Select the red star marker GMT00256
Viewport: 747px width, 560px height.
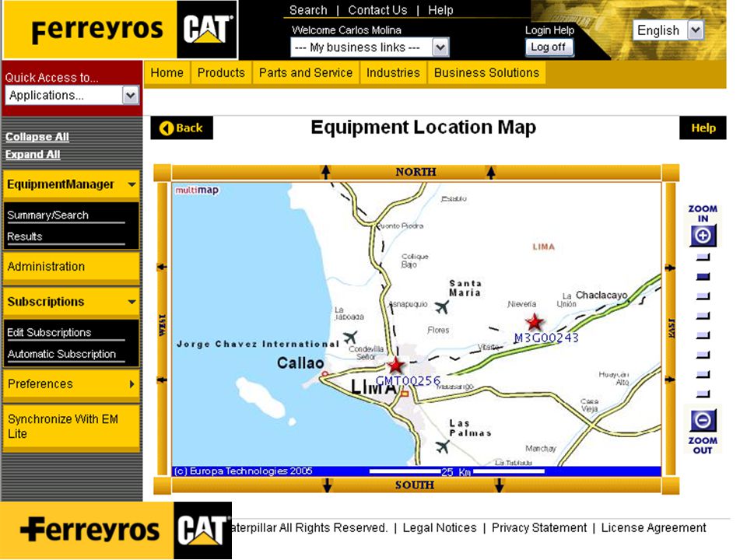coord(395,366)
